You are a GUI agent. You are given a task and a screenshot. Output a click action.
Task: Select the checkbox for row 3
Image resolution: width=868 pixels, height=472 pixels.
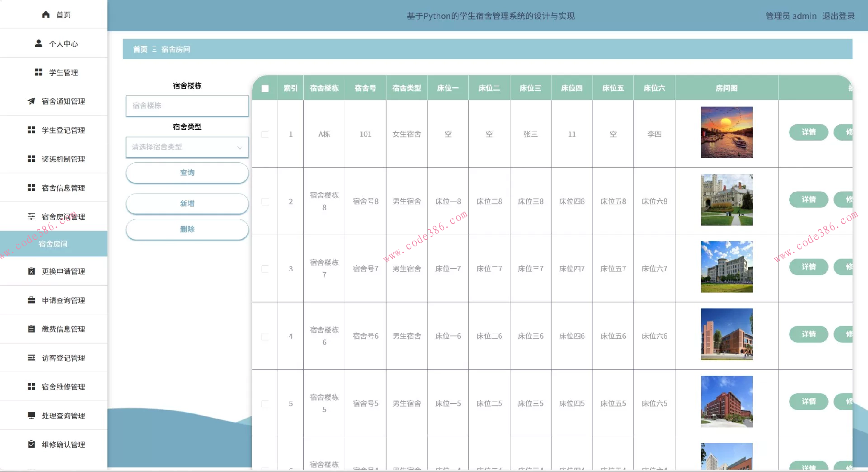click(265, 269)
